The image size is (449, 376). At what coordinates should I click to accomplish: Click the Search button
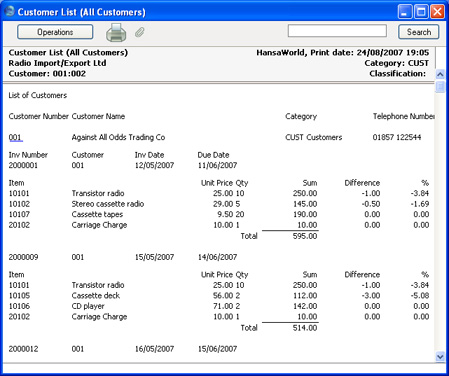pos(419,32)
